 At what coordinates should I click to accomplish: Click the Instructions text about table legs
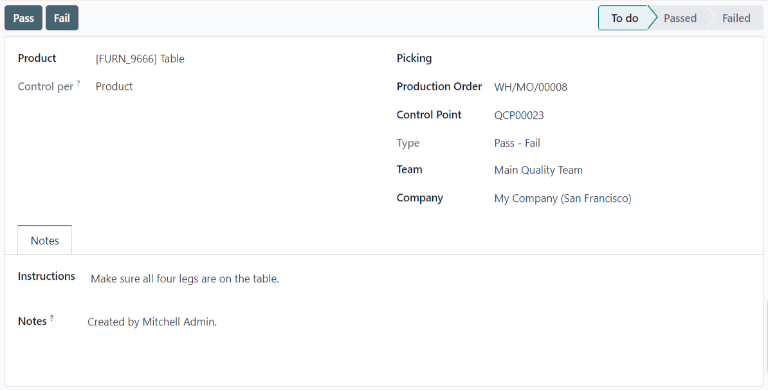point(185,279)
